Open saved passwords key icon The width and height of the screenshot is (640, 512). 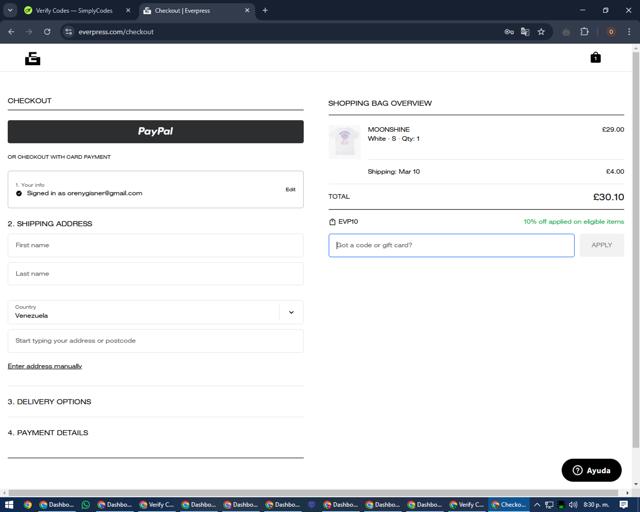509,32
